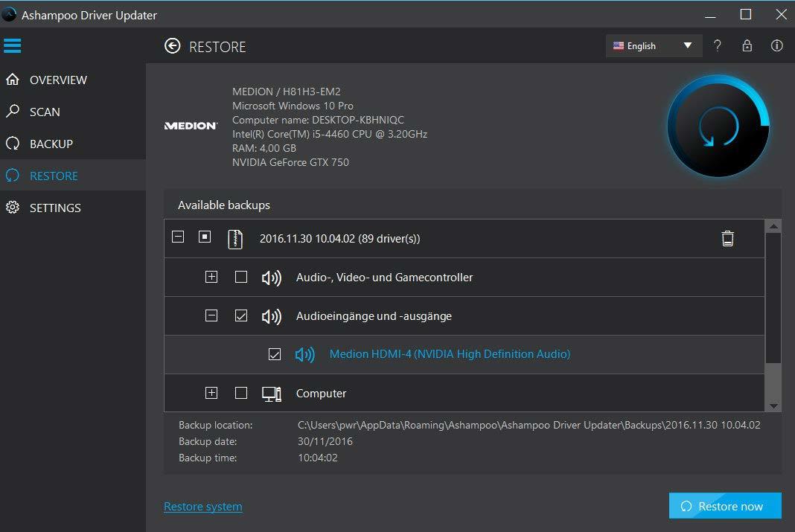Viewport: 795px width, 532px height.
Task: Open the info about icon
Action: (x=776, y=45)
